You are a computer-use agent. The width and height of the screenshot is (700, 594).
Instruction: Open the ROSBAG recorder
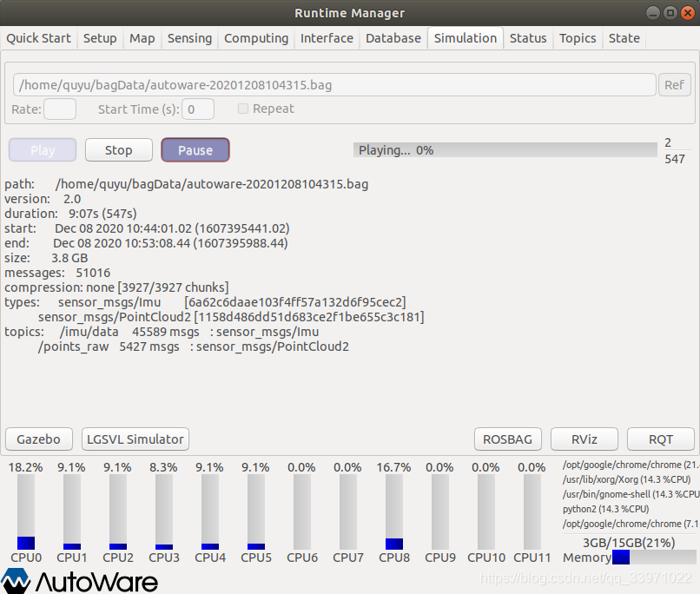click(507, 439)
